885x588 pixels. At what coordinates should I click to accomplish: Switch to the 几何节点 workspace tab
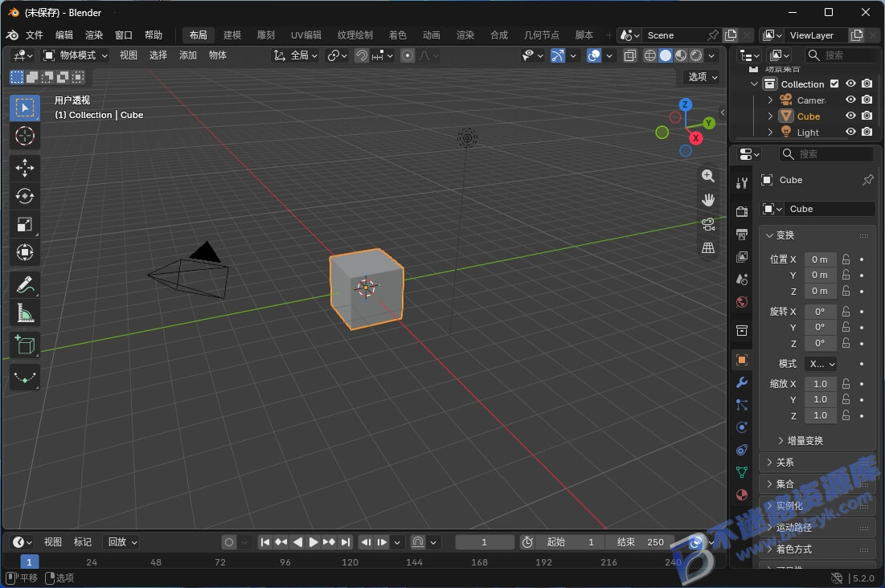click(x=541, y=35)
